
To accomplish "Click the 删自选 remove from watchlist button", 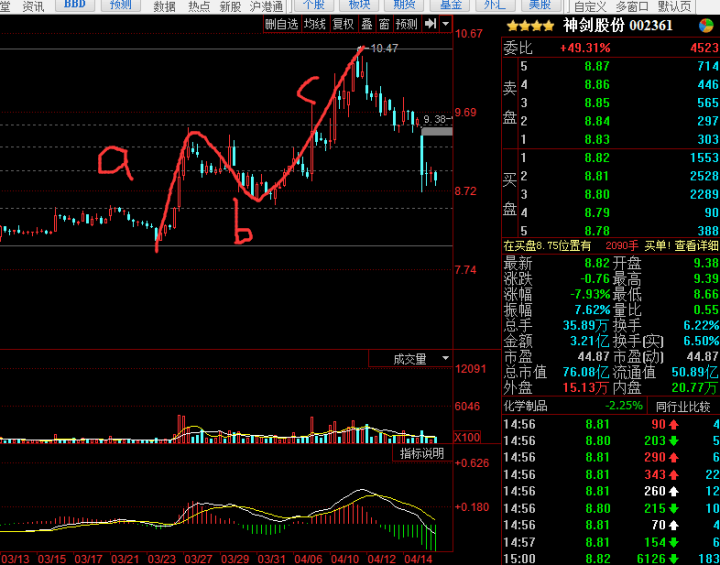I will 281,24.
